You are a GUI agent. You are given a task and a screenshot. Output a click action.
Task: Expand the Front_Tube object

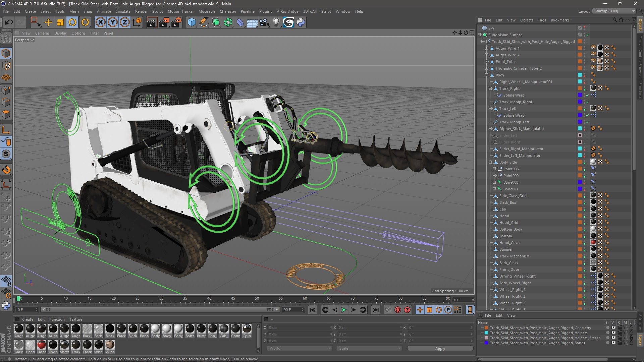486,62
